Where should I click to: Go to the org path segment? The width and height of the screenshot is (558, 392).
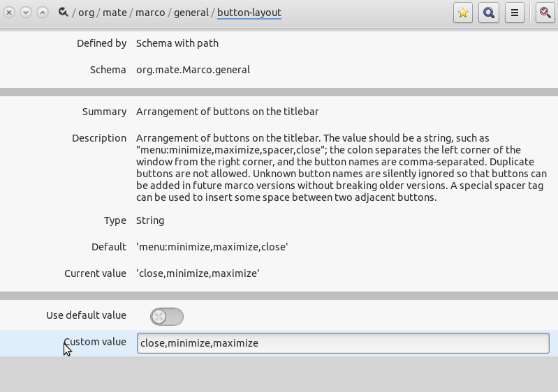click(86, 13)
